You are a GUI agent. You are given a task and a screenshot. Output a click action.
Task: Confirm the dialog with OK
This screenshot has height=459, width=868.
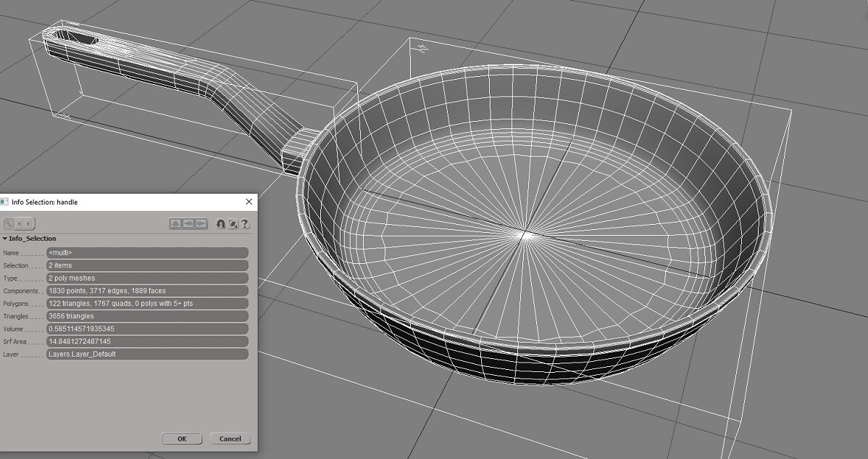pos(181,438)
